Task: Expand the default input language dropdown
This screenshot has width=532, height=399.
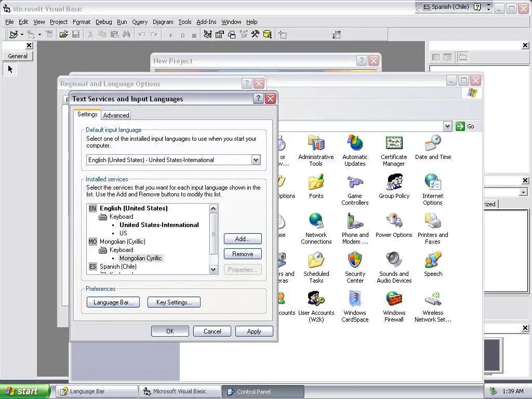Action: coord(256,160)
